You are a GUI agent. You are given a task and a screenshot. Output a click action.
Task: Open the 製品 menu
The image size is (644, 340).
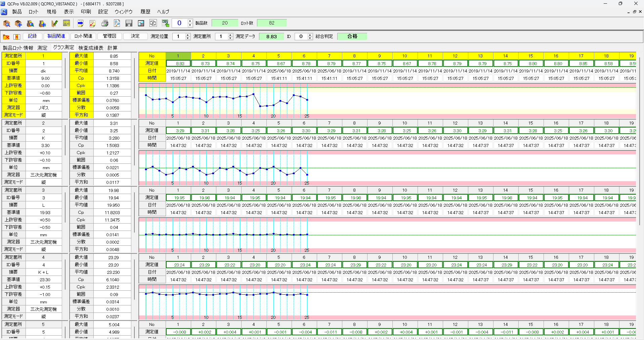(17, 12)
